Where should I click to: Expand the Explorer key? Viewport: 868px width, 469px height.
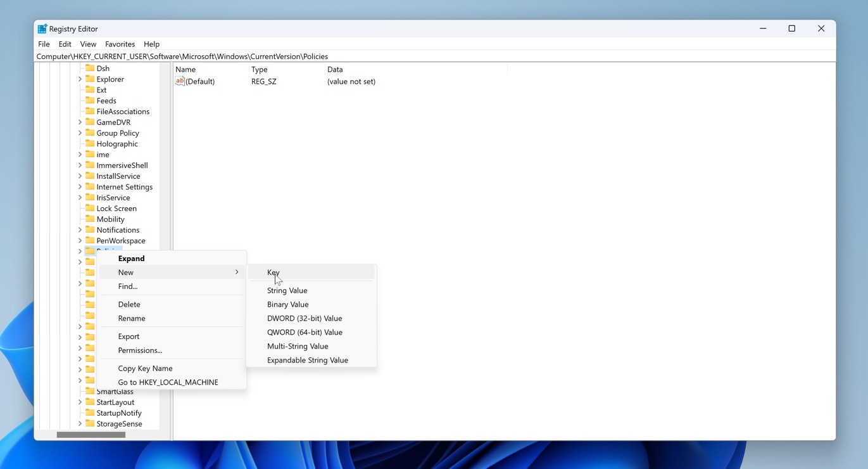(x=80, y=79)
